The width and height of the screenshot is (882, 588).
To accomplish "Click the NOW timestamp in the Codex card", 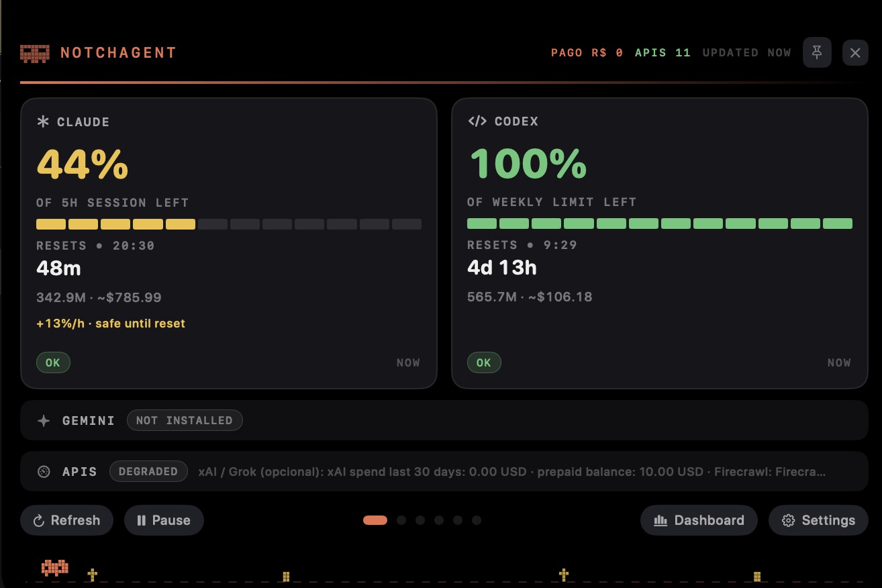I will coord(839,362).
